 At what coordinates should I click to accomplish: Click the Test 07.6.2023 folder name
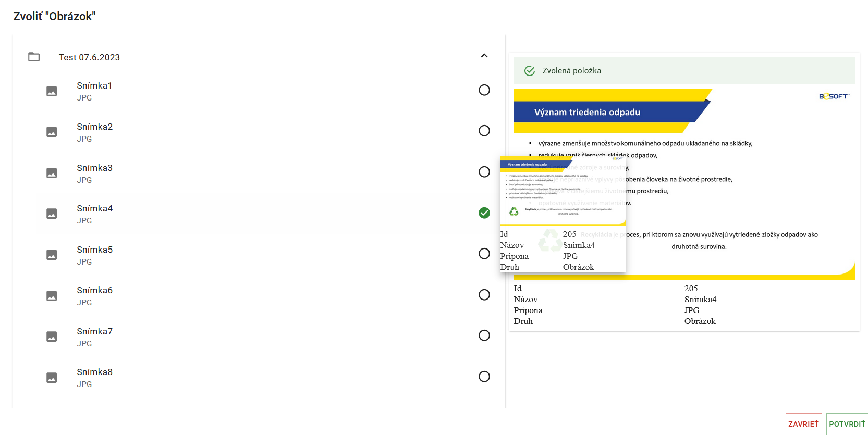(89, 57)
